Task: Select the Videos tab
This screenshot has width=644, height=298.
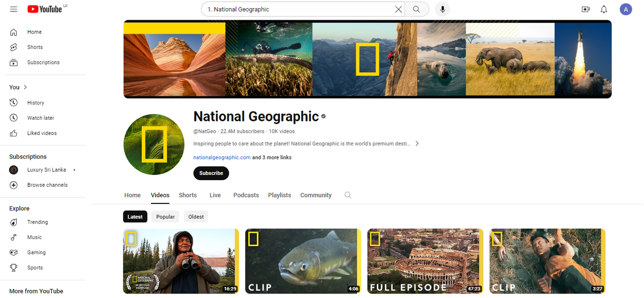Action: coord(160,195)
